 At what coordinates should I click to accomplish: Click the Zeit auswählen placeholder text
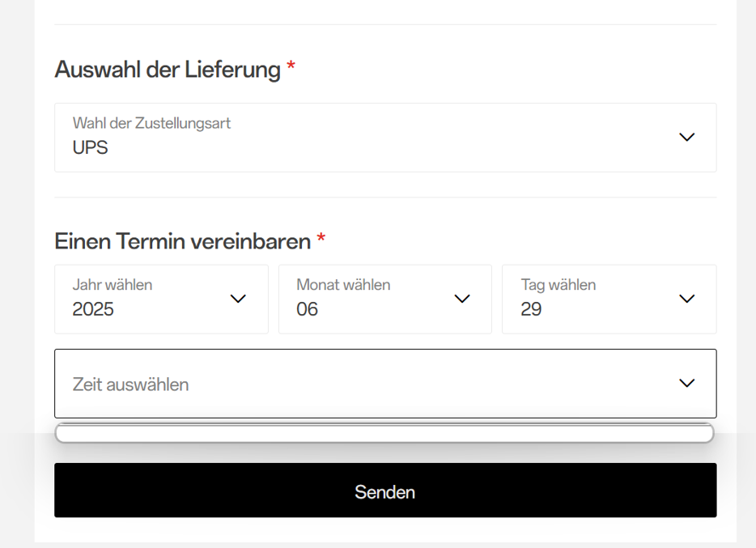coord(130,384)
